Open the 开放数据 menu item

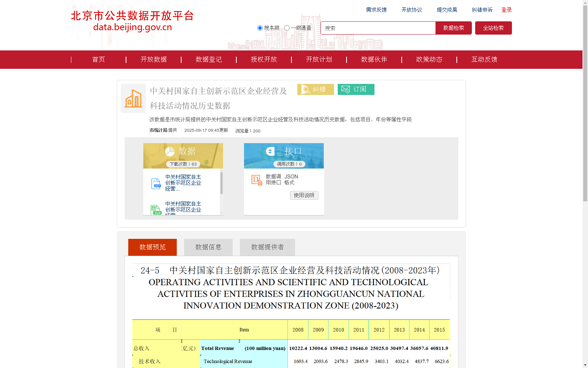tap(154, 60)
